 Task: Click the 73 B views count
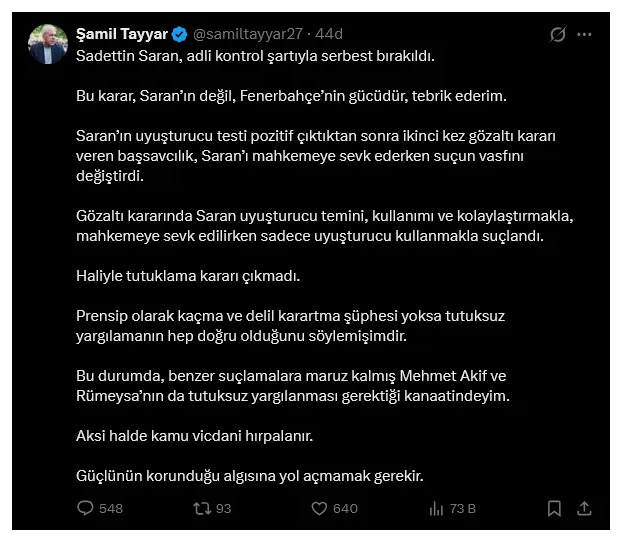click(x=463, y=508)
